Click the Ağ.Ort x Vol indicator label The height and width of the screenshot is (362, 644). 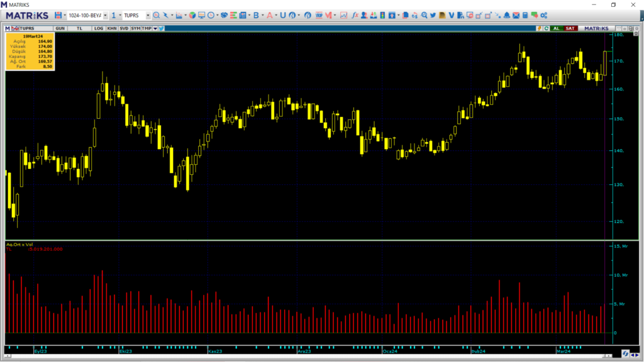pyautogui.click(x=19, y=244)
